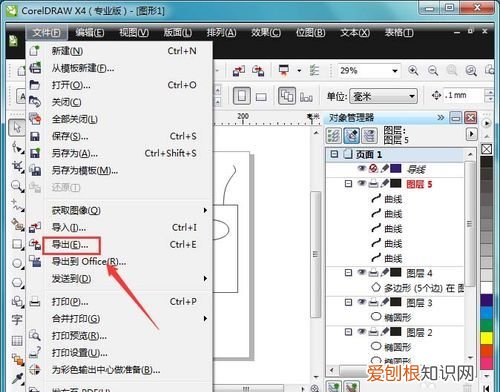Image resolution: width=500 pixels, height=392 pixels.
Task: Click the layer manager view icon
Action: point(369,136)
